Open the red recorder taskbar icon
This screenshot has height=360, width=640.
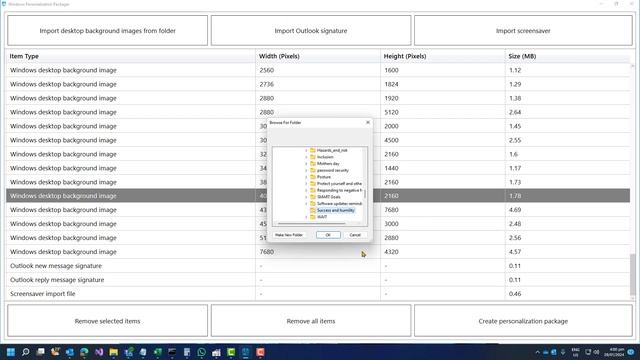pos(260,352)
